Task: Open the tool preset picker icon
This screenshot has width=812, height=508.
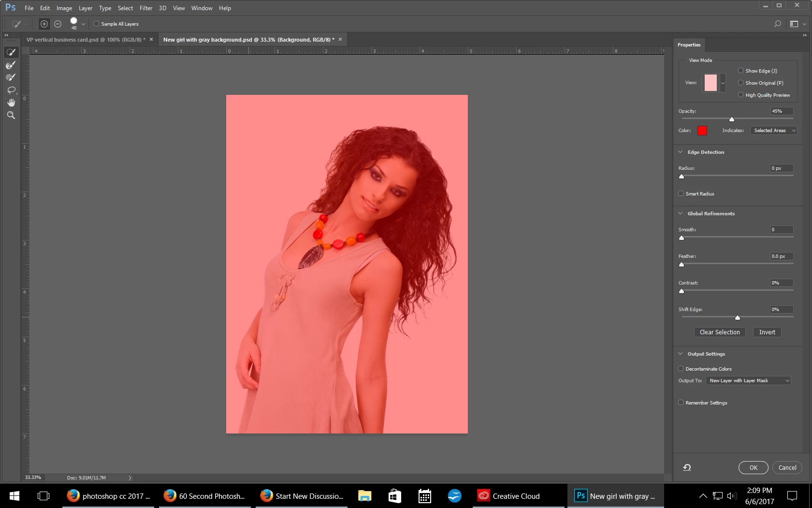Action: pyautogui.click(x=16, y=24)
